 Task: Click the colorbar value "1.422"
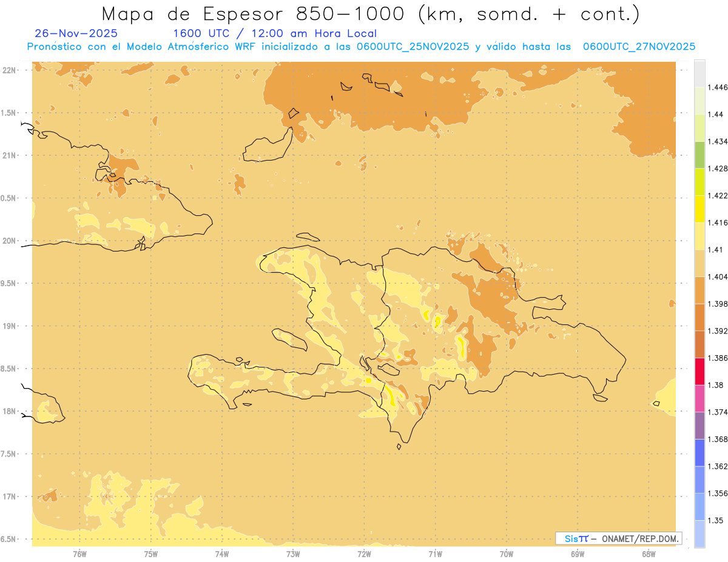tap(718, 196)
